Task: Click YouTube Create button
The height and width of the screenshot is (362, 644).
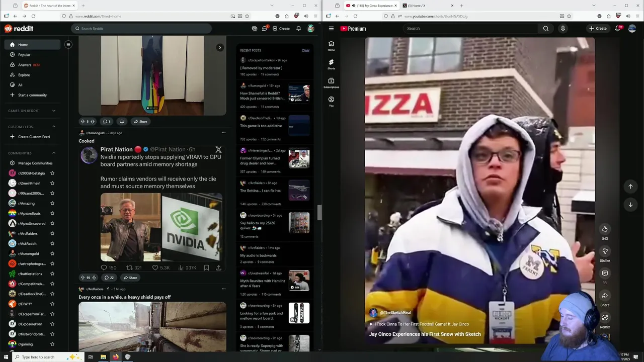Action: (598, 29)
